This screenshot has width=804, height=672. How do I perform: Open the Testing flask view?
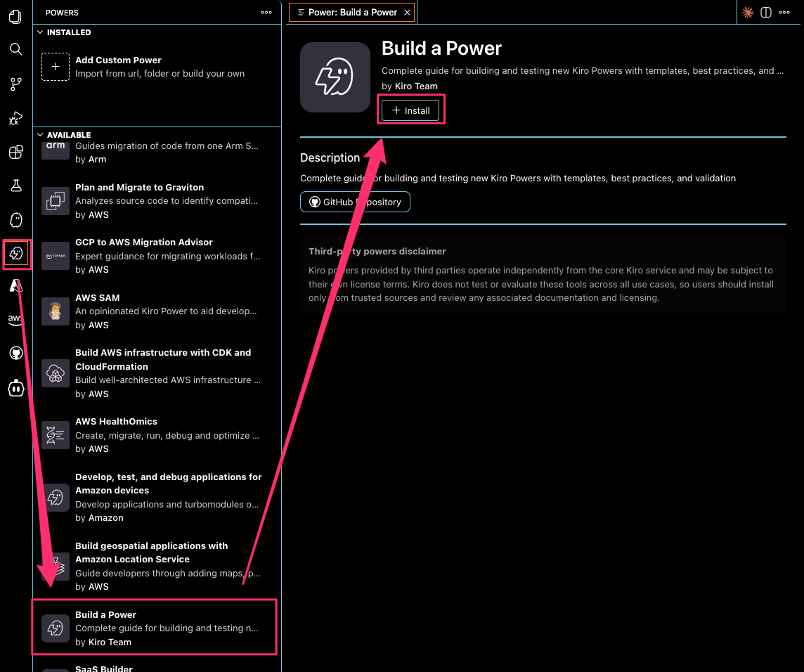point(15,186)
